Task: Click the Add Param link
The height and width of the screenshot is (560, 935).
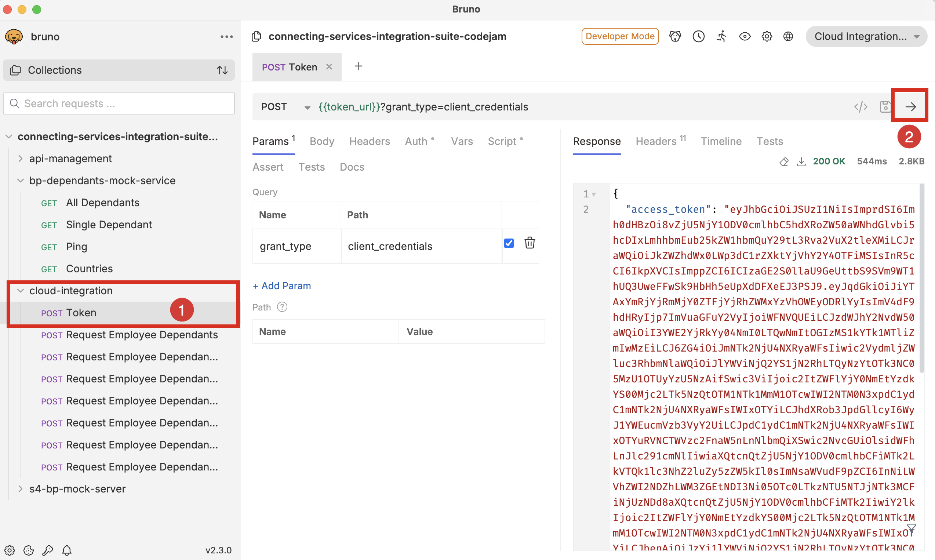Action: [282, 286]
